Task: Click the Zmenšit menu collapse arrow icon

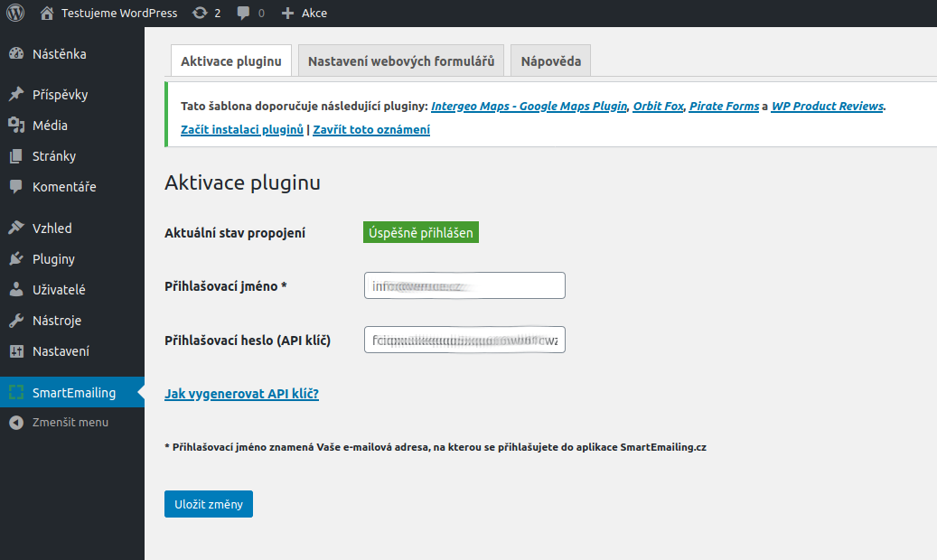Action: point(16,423)
